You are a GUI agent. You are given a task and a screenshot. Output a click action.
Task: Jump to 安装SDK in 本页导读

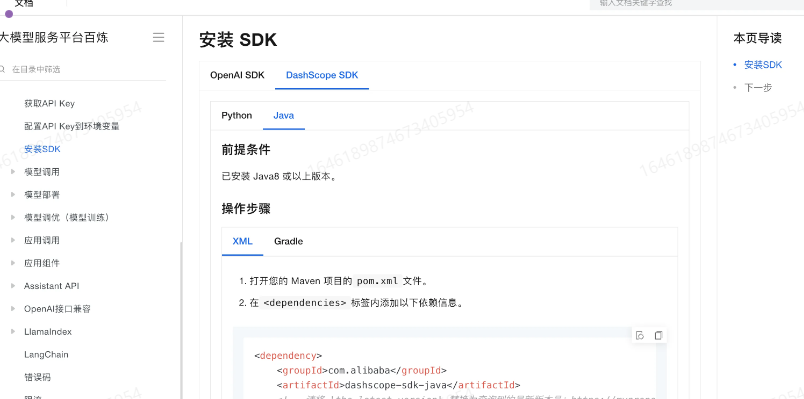click(763, 65)
